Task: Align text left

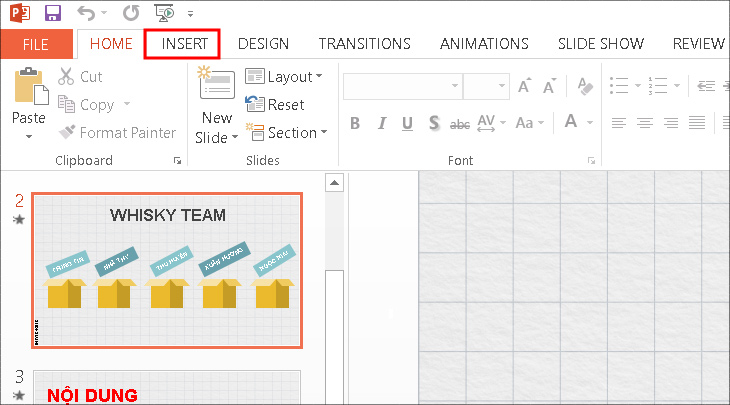Action: pos(619,123)
